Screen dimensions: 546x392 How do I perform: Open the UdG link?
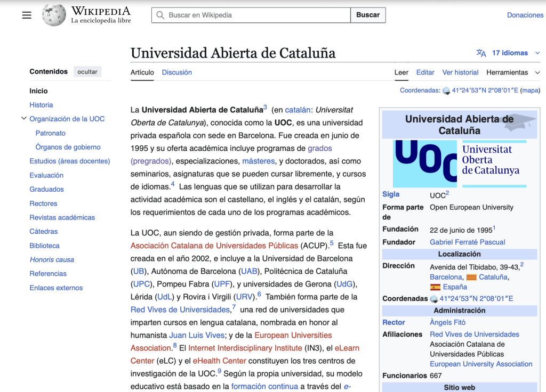pos(344,284)
